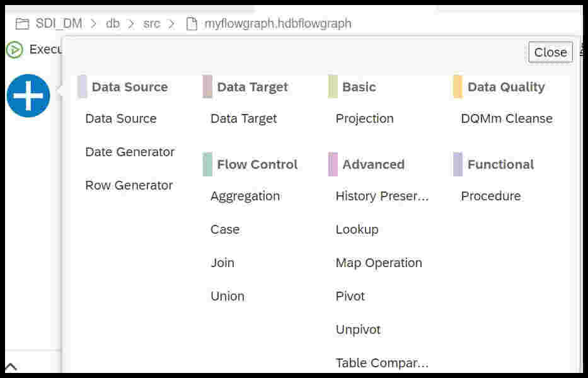This screenshot has width=588, height=378.
Task: Click the green Execute play icon
Action: [14, 50]
